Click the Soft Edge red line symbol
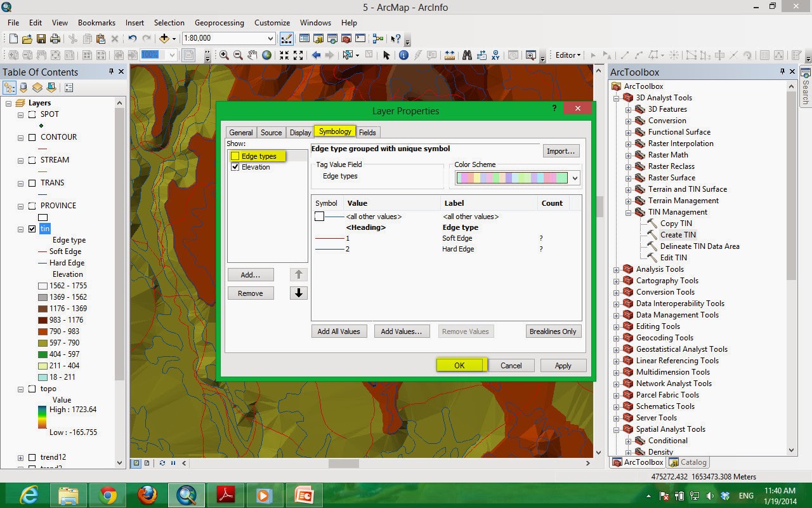The height and width of the screenshot is (508, 812). 329,239
